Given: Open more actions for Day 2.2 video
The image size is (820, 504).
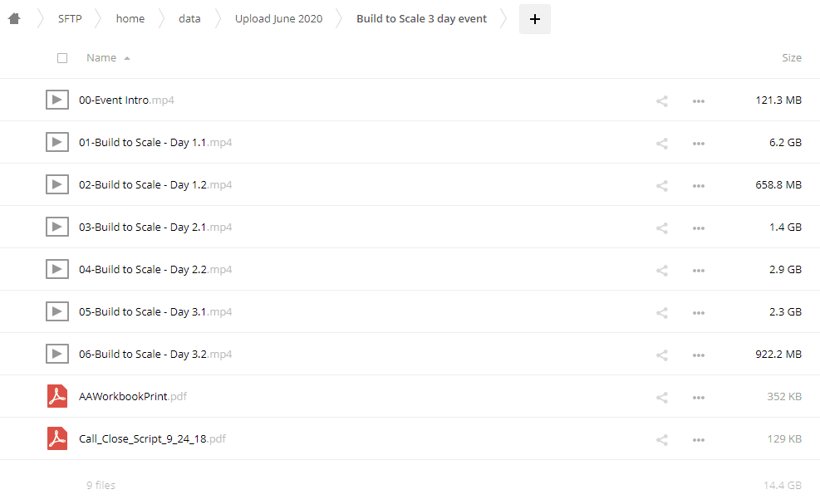Looking at the screenshot, I should pos(698,271).
